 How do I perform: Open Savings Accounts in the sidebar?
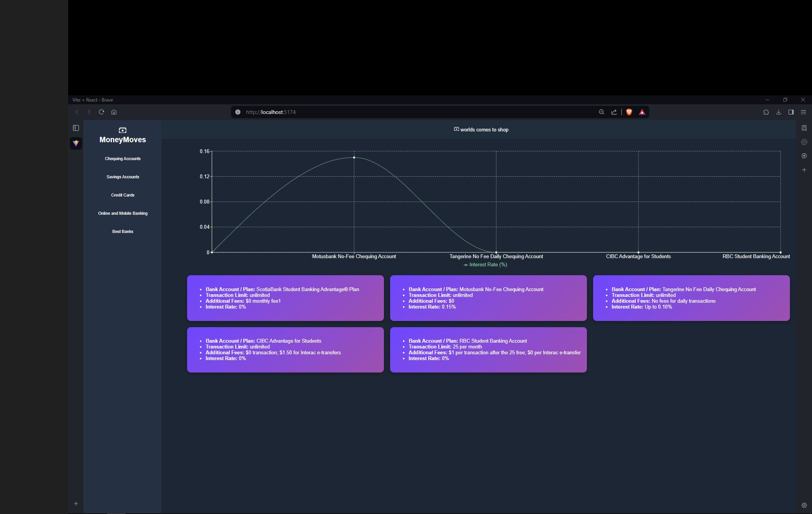point(122,177)
